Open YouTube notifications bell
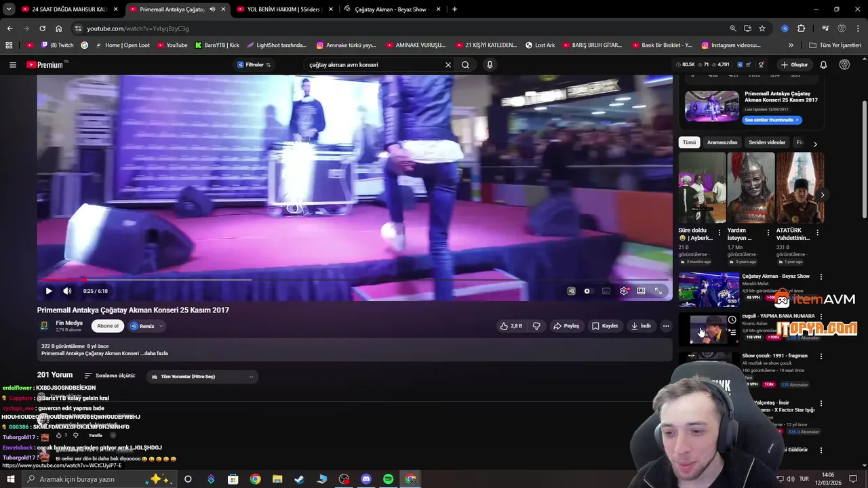 pos(823,65)
